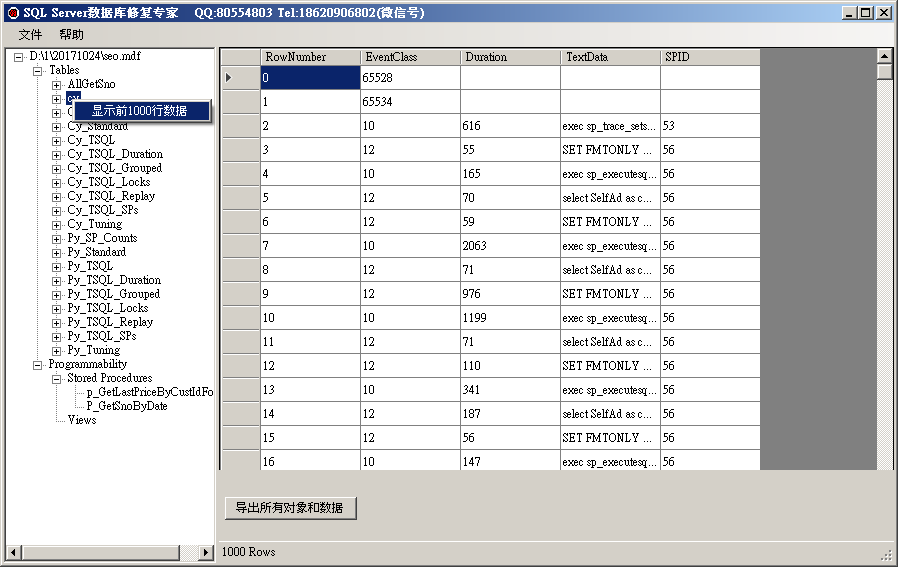This screenshot has height=567, width=898.
Task: Select the Py_TSQL_Grouped table
Action: tap(113, 294)
